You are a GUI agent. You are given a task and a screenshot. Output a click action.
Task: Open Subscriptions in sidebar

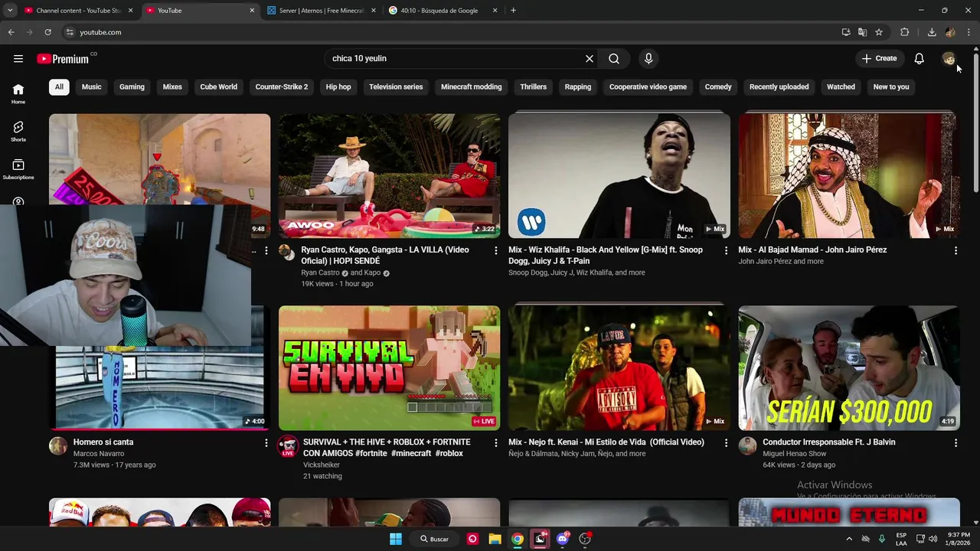(x=18, y=169)
